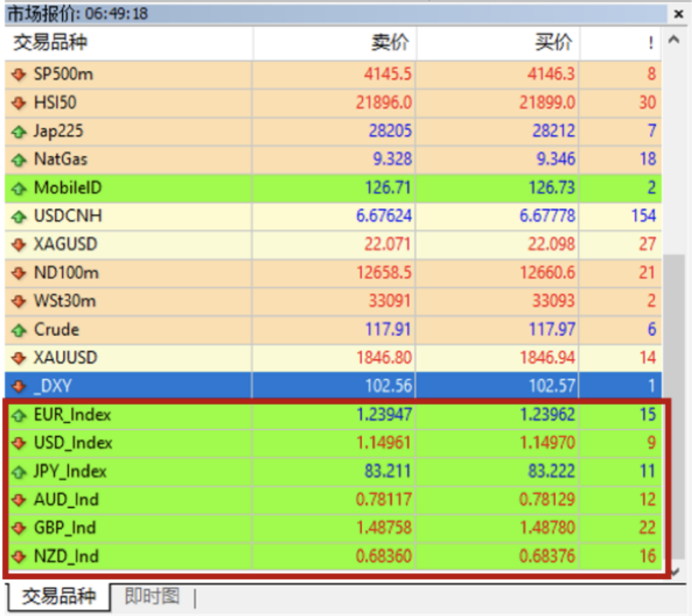The image size is (692, 616).
Task: Select the SP500m symbol name
Action: point(63,74)
